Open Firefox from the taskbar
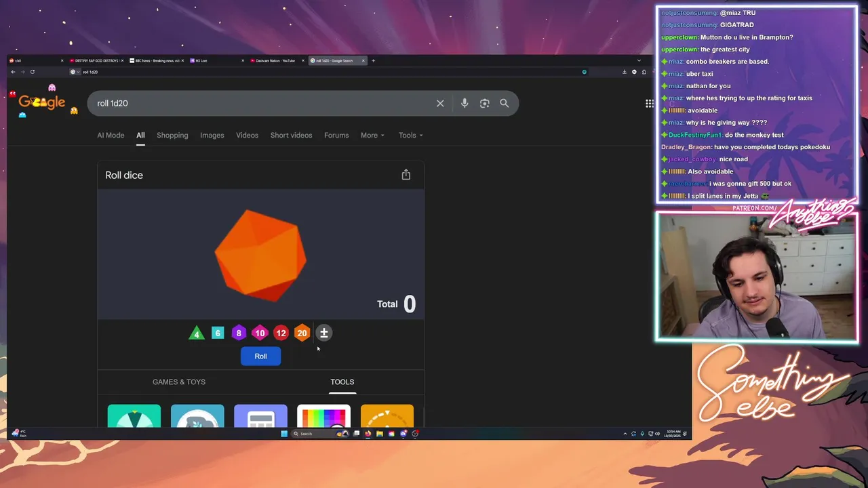The width and height of the screenshot is (868, 488). pos(368,434)
